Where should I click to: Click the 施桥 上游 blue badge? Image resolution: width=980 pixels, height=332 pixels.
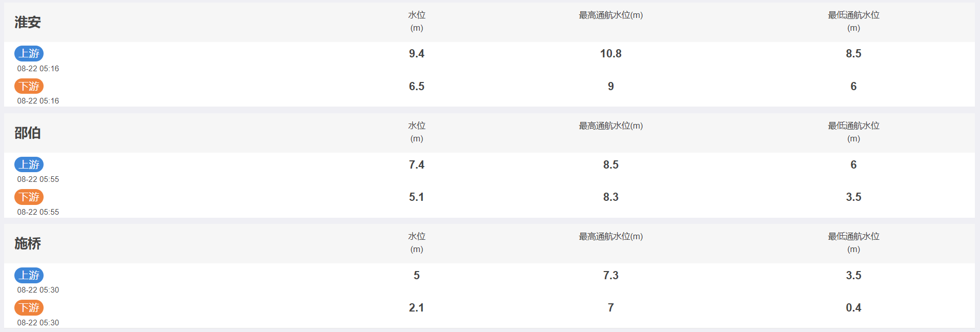29,275
